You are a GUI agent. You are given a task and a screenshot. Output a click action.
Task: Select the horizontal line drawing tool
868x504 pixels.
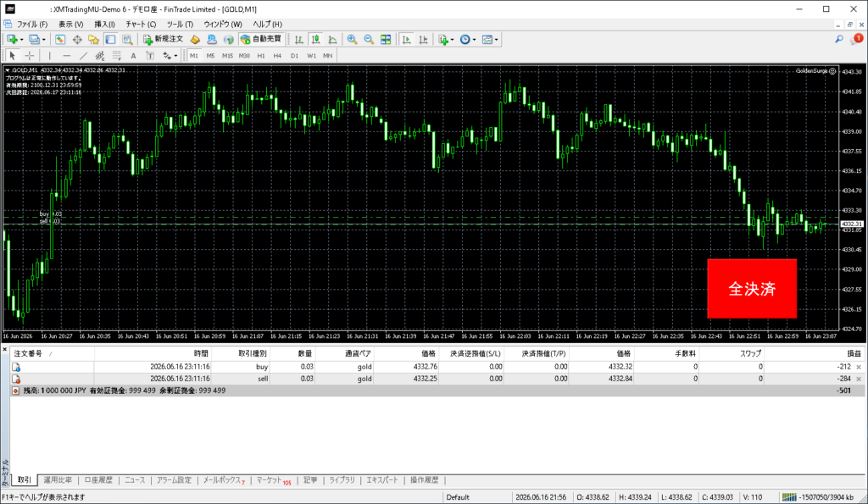click(66, 55)
